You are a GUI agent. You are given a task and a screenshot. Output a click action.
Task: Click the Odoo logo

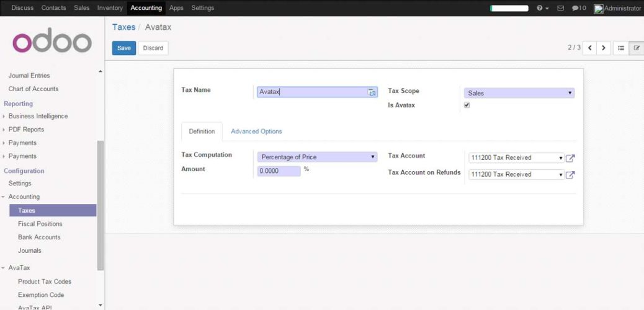pos(51,41)
